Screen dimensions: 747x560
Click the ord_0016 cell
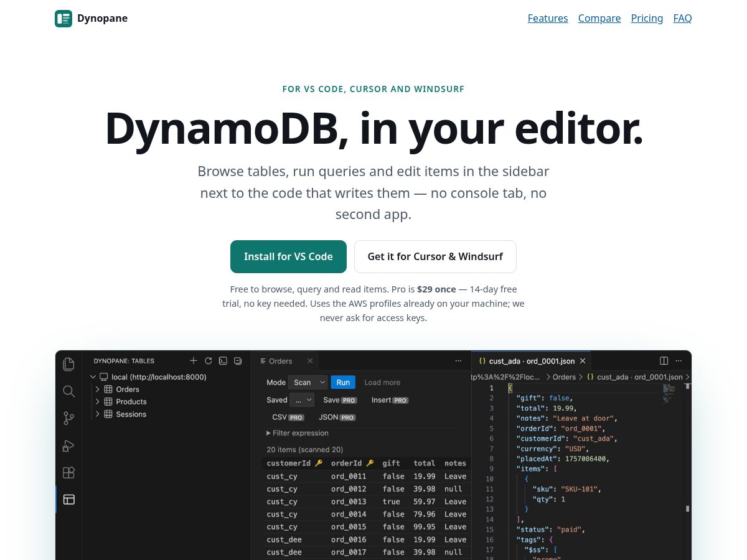point(349,539)
